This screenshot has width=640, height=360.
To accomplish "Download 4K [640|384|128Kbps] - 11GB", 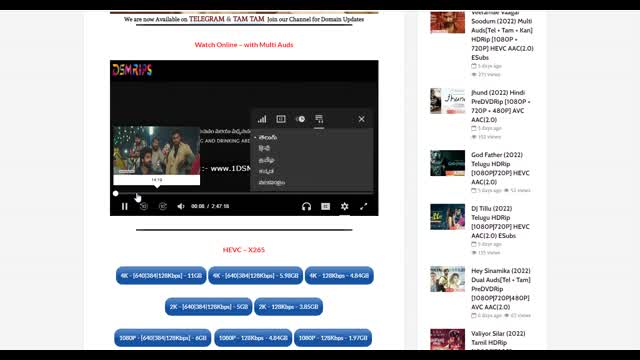I will [161, 276].
